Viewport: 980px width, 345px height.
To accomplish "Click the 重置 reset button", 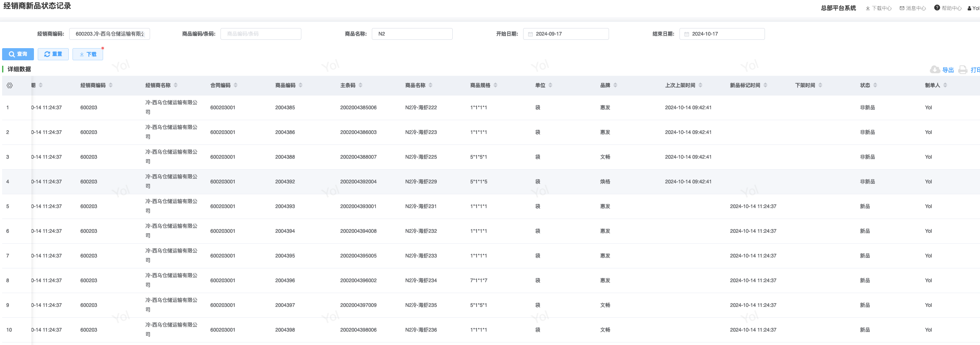I will [53, 54].
